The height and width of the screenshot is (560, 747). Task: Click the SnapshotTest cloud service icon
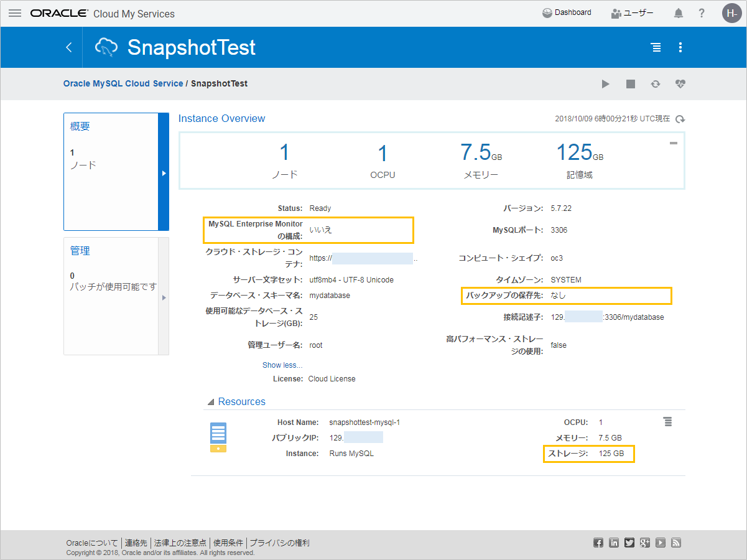point(106,47)
